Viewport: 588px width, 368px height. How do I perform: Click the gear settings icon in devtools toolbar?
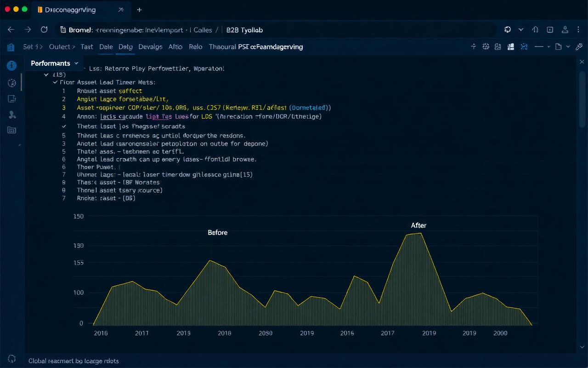pos(486,46)
